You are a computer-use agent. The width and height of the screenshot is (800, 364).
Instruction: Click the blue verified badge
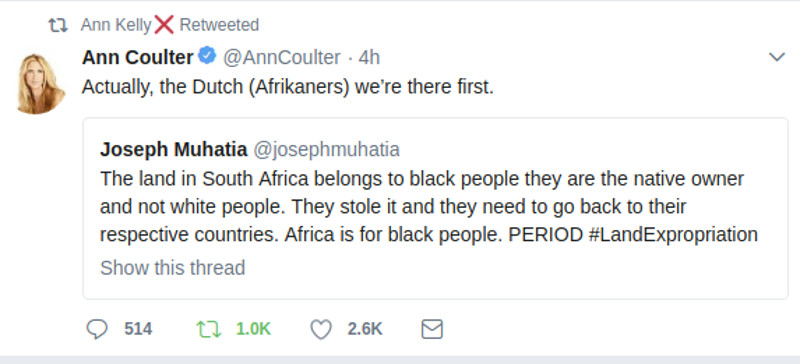click(207, 56)
